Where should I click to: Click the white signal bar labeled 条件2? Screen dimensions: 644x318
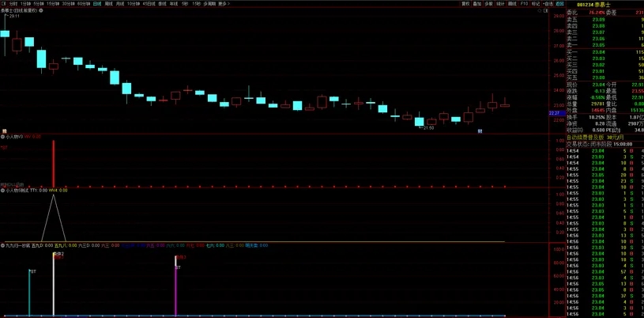pos(54,285)
